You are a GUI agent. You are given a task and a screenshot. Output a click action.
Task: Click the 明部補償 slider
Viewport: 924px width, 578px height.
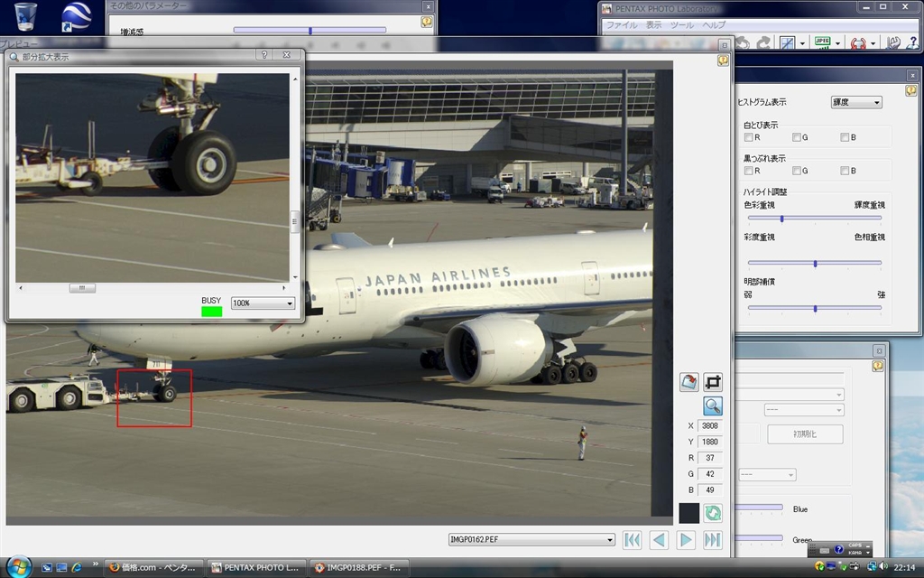(x=815, y=308)
